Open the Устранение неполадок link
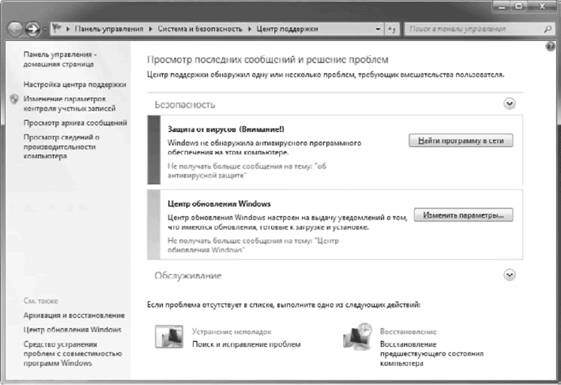561x385 pixels. [231, 332]
